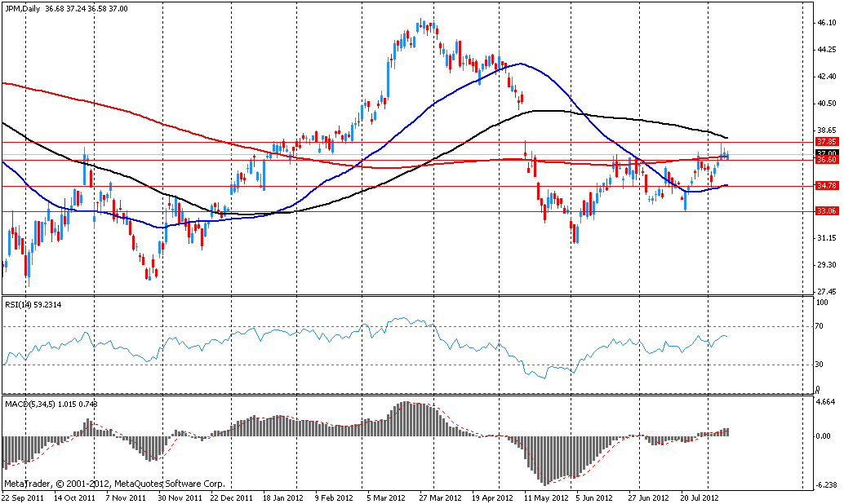Select the 22 Sep 2011 date label

coord(22,496)
